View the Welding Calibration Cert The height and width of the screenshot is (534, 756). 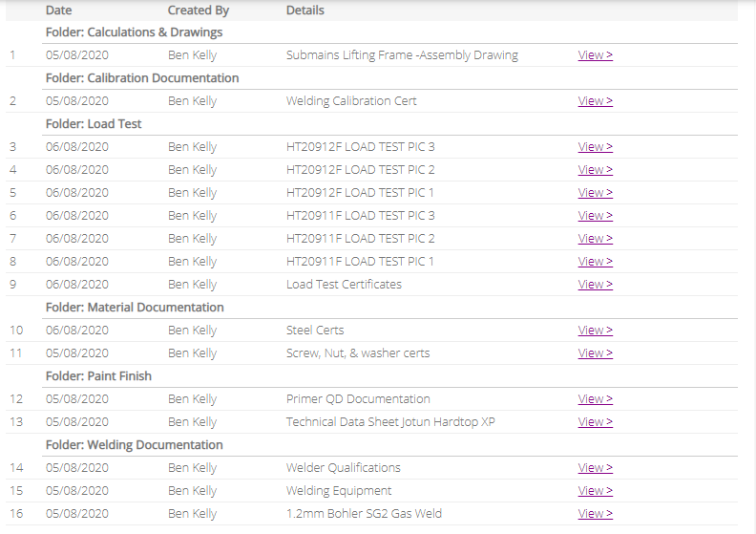(595, 101)
